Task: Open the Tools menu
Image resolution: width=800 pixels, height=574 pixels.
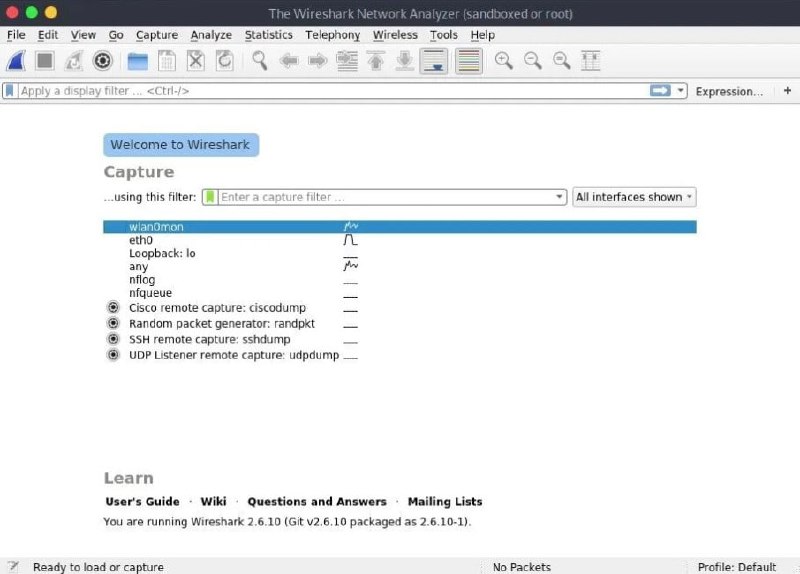Action: coord(443,35)
